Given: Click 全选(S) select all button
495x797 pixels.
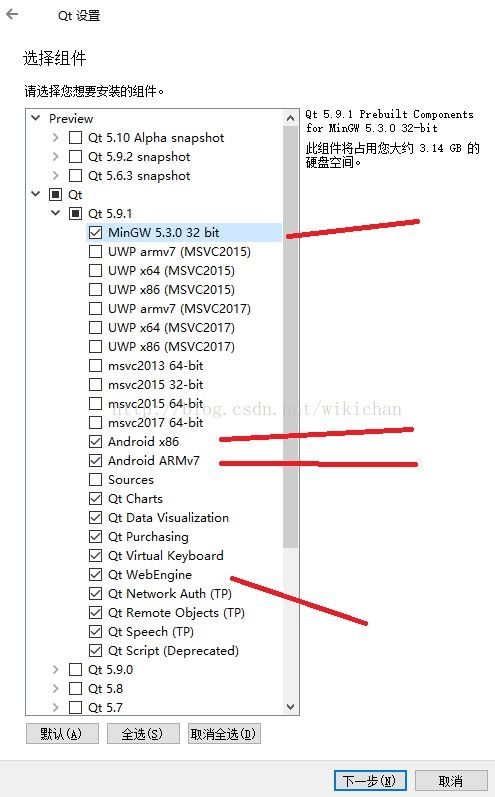Looking at the screenshot, I should point(143,734).
